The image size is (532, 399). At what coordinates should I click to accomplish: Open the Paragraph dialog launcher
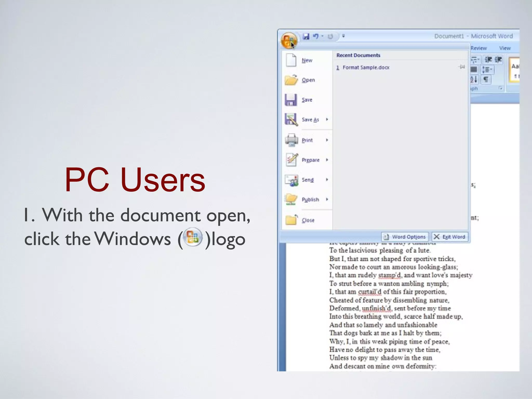(500, 88)
